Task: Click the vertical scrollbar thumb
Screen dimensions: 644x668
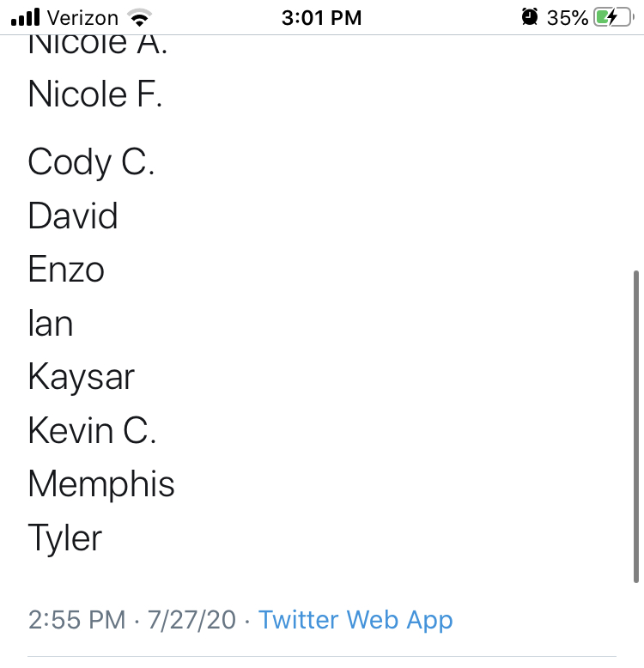Action: pos(636,427)
